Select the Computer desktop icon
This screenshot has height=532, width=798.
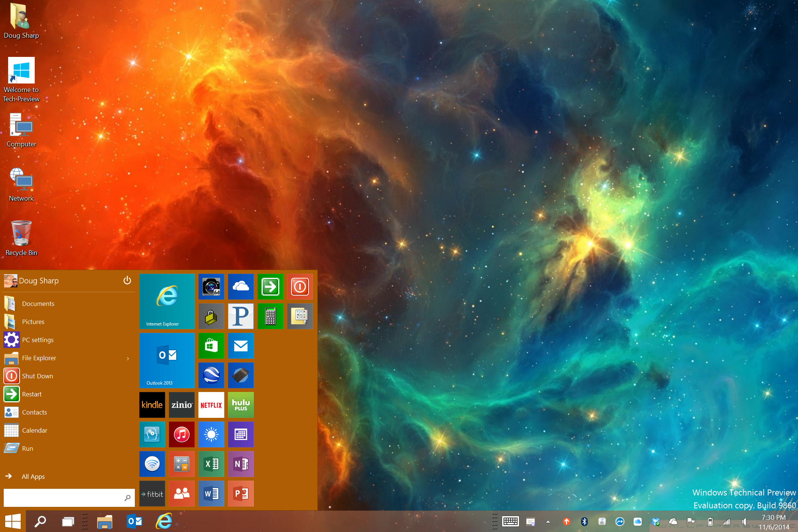(21, 130)
